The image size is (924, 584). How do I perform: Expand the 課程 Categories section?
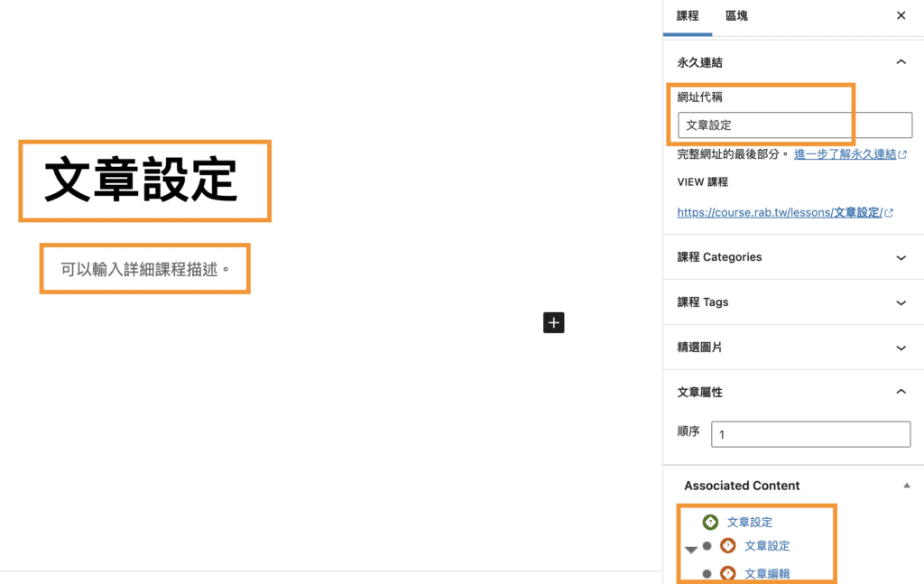tap(901, 257)
